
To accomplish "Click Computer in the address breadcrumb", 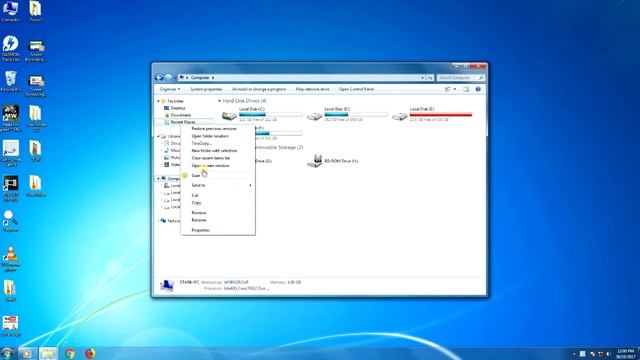I will (x=200, y=78).
